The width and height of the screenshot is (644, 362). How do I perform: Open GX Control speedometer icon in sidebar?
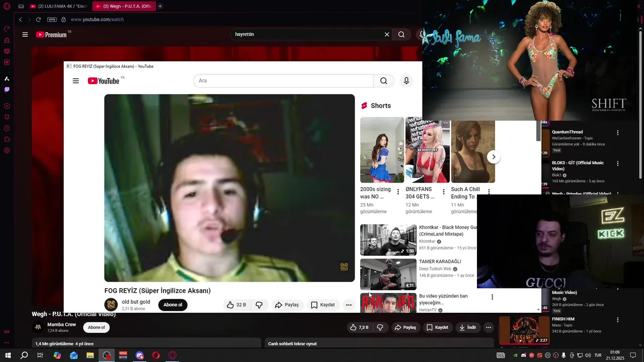pyautogui.click(x=7, y=29)
